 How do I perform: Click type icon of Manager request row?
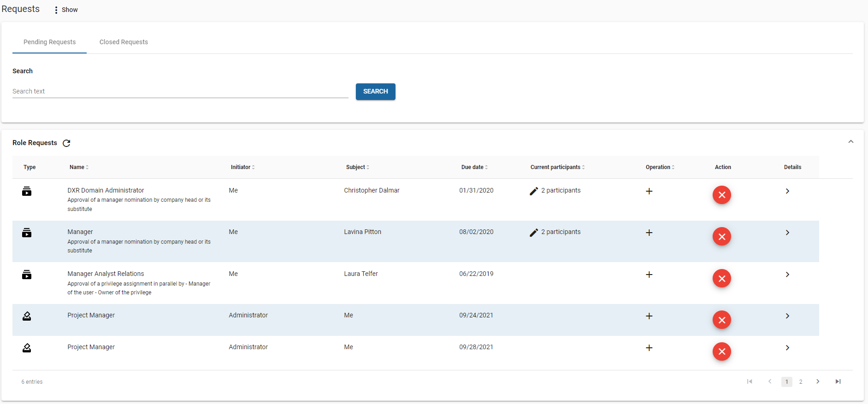[27, 233]
